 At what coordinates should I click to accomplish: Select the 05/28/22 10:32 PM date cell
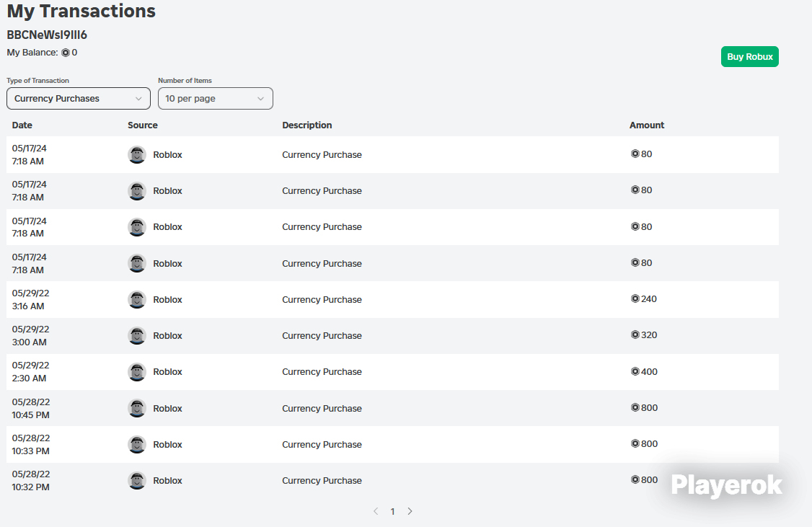[31, 480]
